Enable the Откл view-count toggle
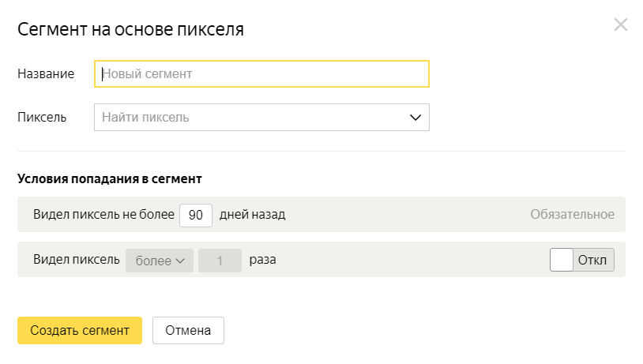Viewport: 643px width, 364px height. [582, 260]
